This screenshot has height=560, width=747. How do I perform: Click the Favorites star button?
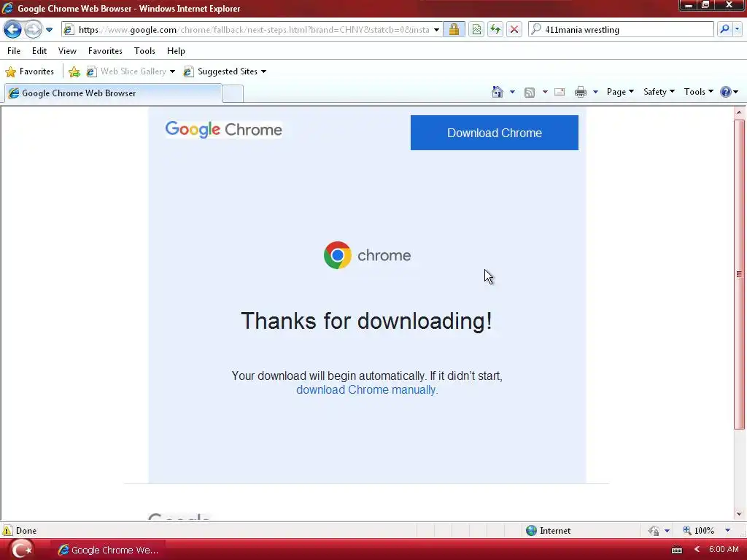coord(29,71)
